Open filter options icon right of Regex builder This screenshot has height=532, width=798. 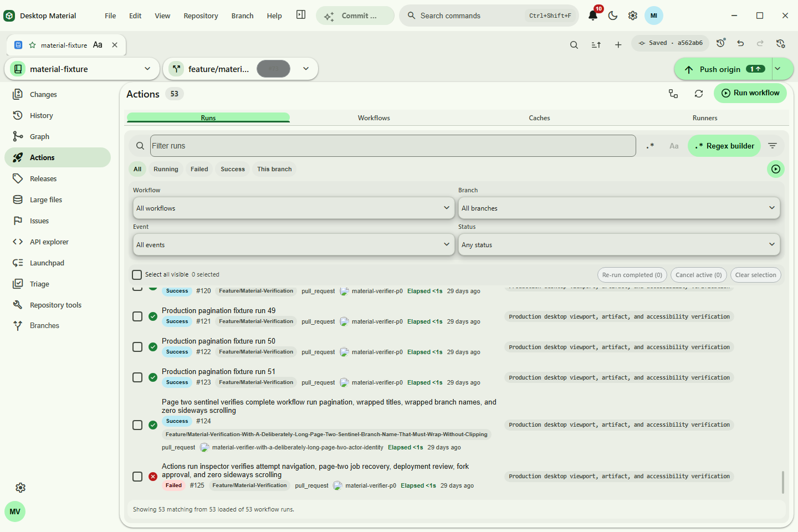(x=773, y=146)
